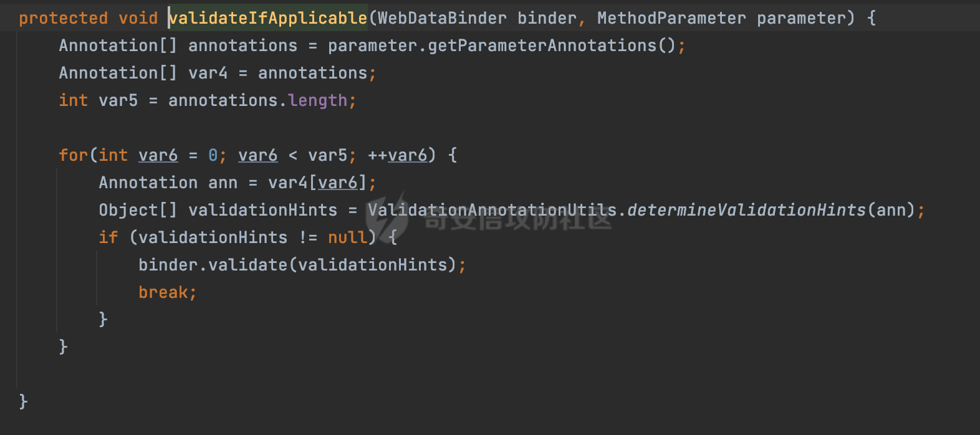This screenshot has height=435, width=980.
Task: Click the MethodParameter type in signature
Action: click(x=671, y=18)
